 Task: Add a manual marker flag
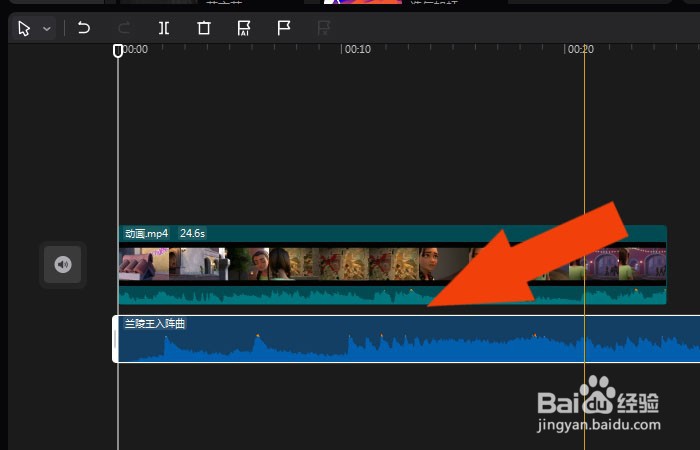[x=283, y=28]
